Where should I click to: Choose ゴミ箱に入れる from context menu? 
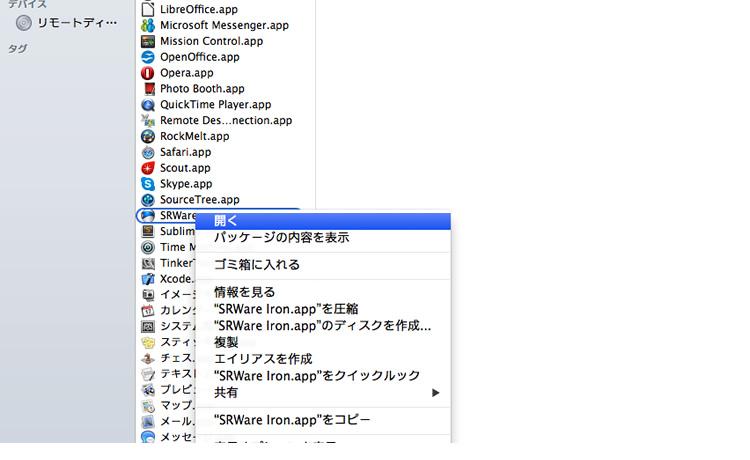[323, 265]
